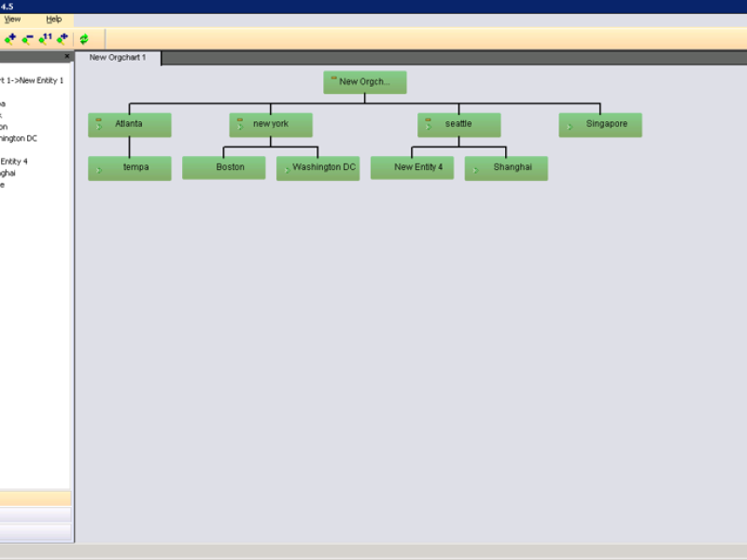Select the Singapore entity box
The width and height of the screenshot is (747, 560).
(x=600, y=125)
